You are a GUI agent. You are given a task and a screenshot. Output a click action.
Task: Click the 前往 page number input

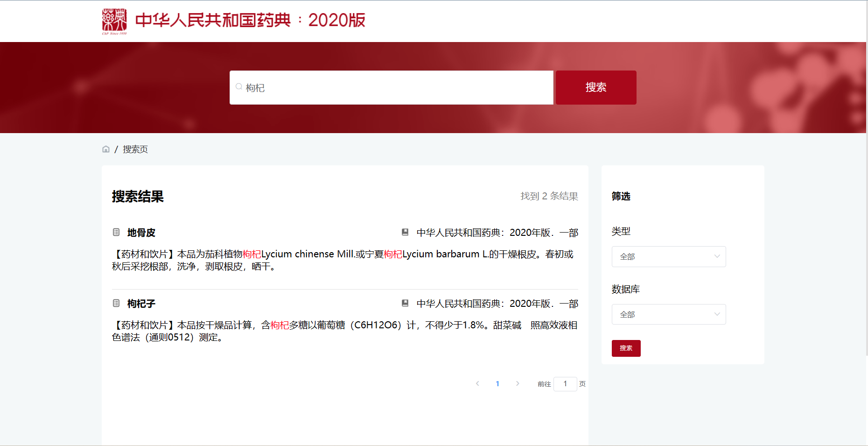click(565, 383)
